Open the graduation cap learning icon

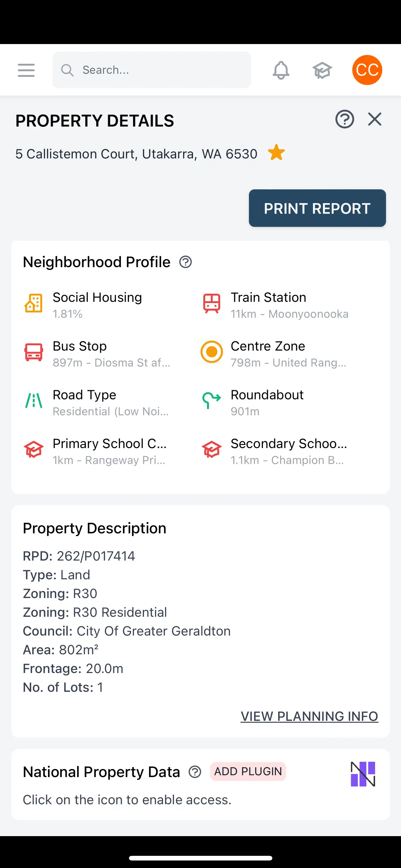tap(322, 70)
